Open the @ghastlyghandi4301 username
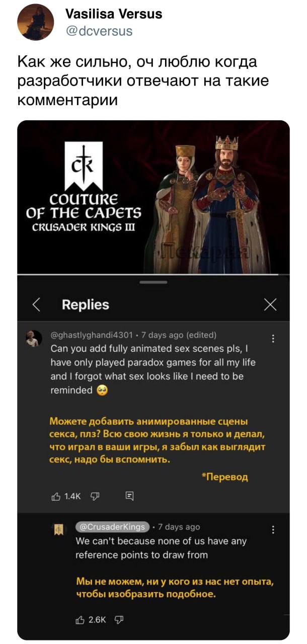 pos(91,336)
